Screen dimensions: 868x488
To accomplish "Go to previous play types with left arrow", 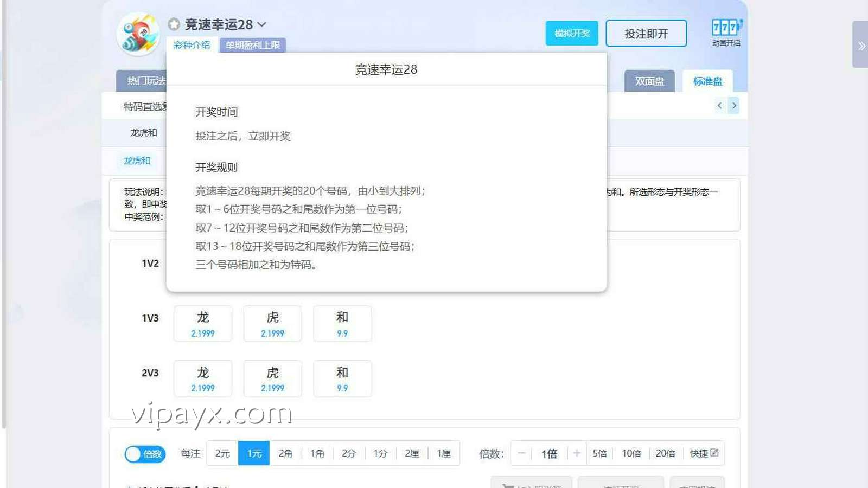I will click(x=720, y=106).
